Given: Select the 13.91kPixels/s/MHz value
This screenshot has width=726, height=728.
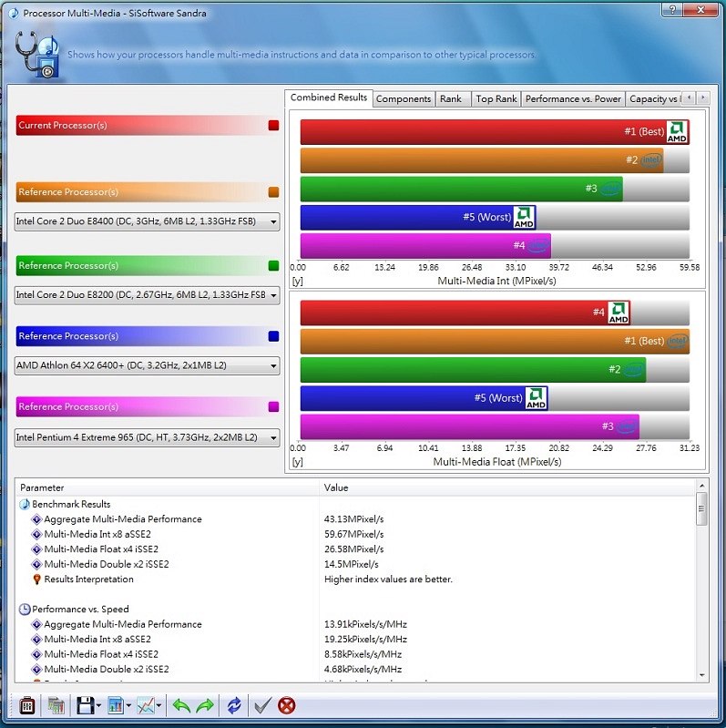Looking at the screenshot, I should pos(365,624).
